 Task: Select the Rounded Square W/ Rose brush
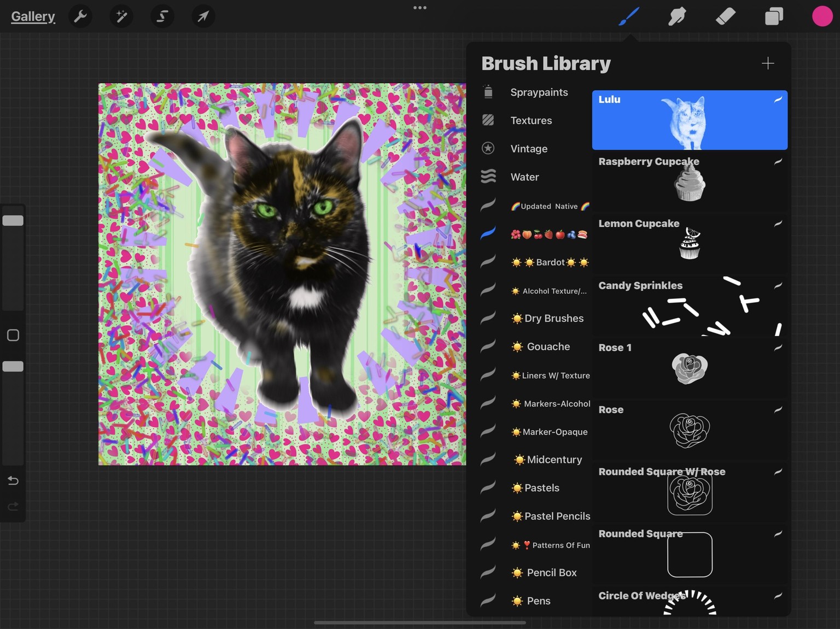(690, 492)
